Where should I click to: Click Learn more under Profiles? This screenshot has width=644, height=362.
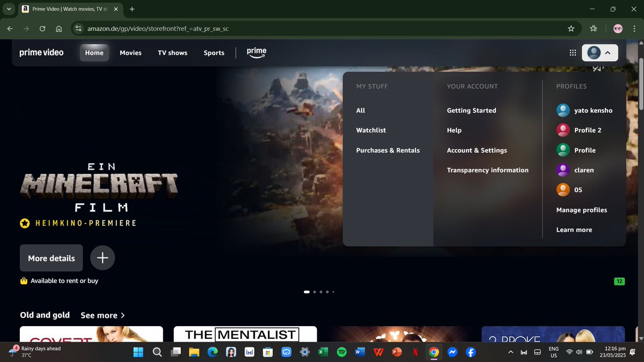click(574, 230)
